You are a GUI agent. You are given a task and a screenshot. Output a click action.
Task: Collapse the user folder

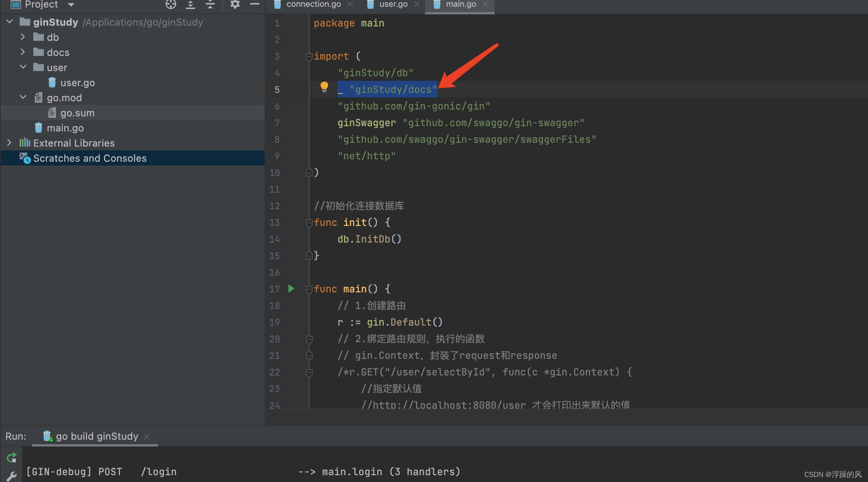[23, 67]
